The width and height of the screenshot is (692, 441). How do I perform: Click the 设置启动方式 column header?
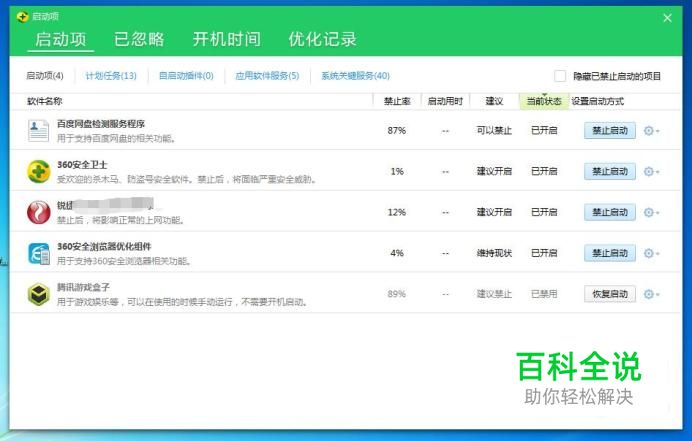(598, 102)
